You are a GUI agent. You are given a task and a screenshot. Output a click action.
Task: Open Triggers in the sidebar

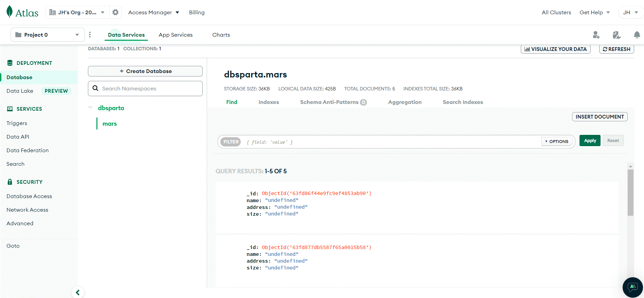coord(17,123)
